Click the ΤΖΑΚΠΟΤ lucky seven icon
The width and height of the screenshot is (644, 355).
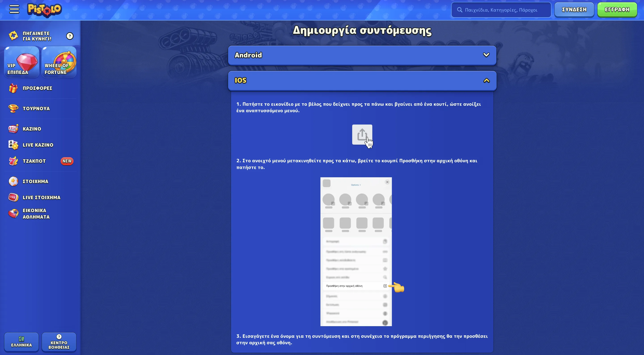(13, 161)
